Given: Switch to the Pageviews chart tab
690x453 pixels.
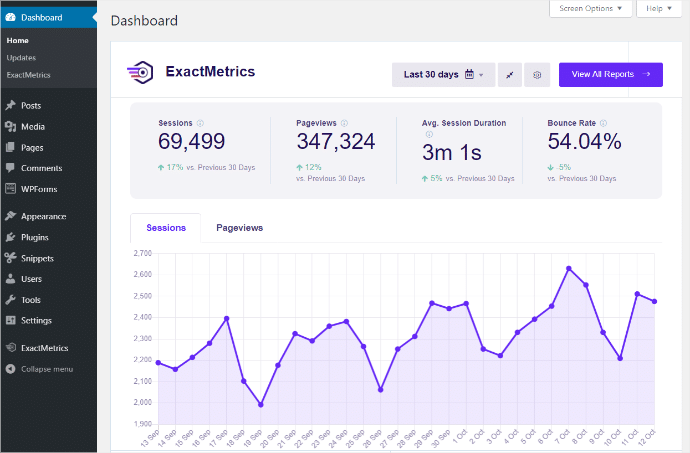Looking at the screenshot, I should [239, 228].
